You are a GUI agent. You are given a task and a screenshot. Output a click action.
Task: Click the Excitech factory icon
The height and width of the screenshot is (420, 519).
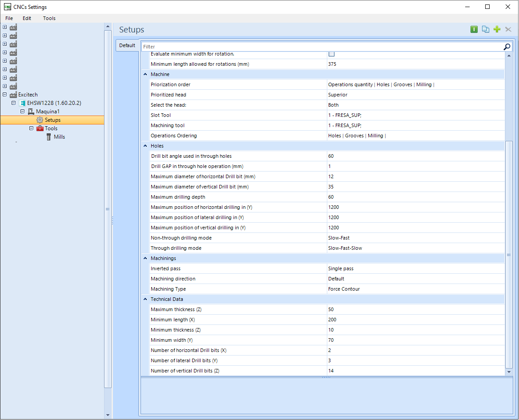tap(13, 95)
